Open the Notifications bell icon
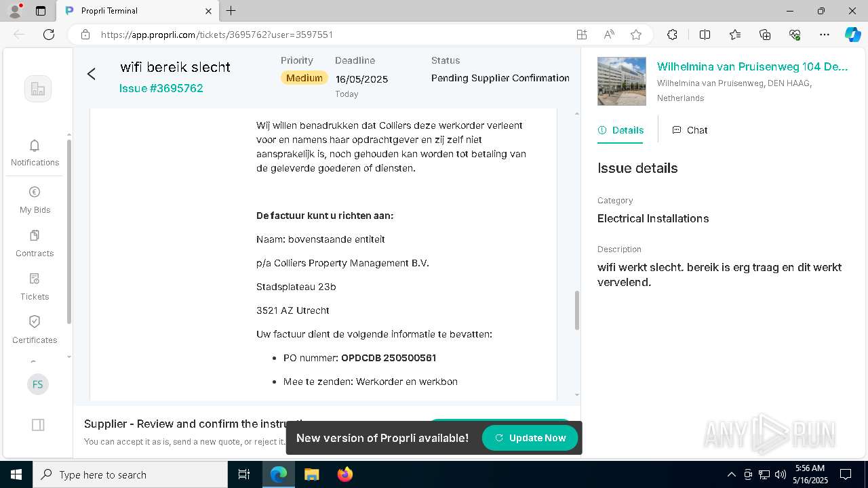The image size is (868, 488). click(35, 146)
